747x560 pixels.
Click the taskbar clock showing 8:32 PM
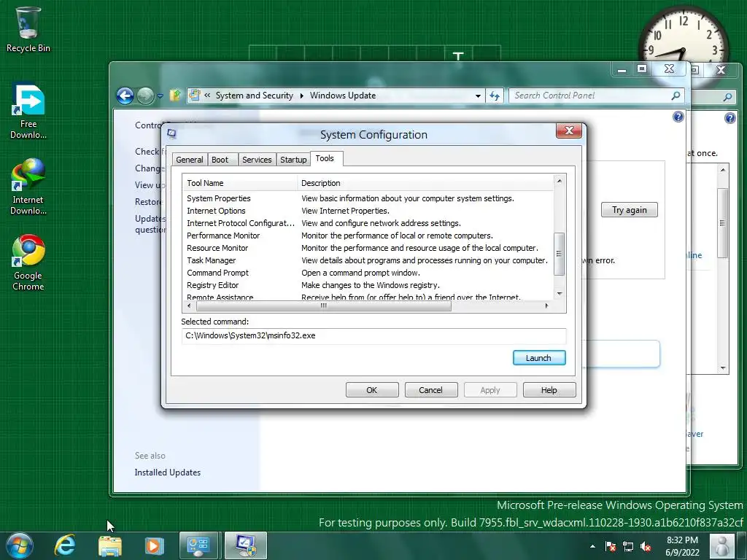click(x=682, y=546)
